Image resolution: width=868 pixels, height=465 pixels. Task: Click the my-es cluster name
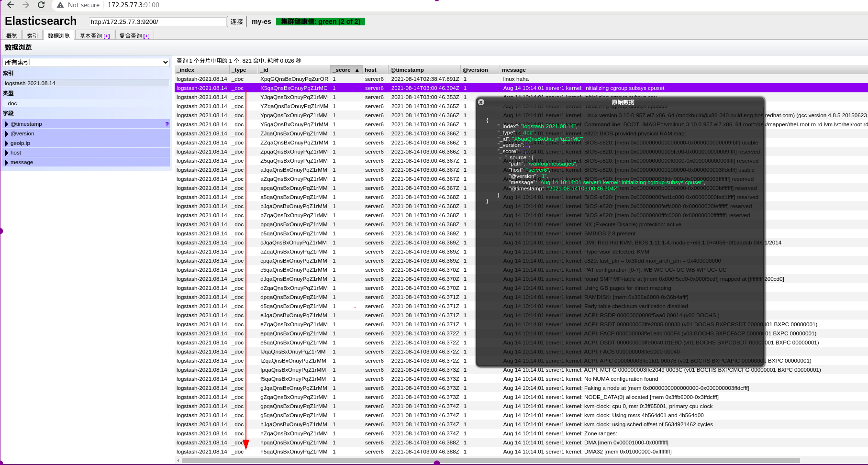261,22
